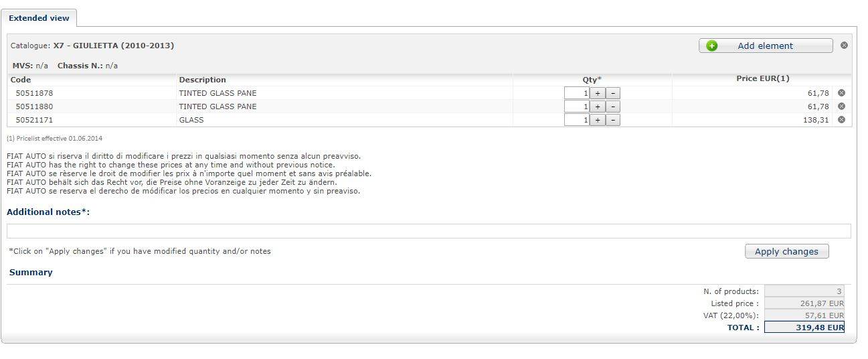Screen dimensions: 868x359
Task: Click the Listed price 261,87 EUR field
Action: click(804, 303)
